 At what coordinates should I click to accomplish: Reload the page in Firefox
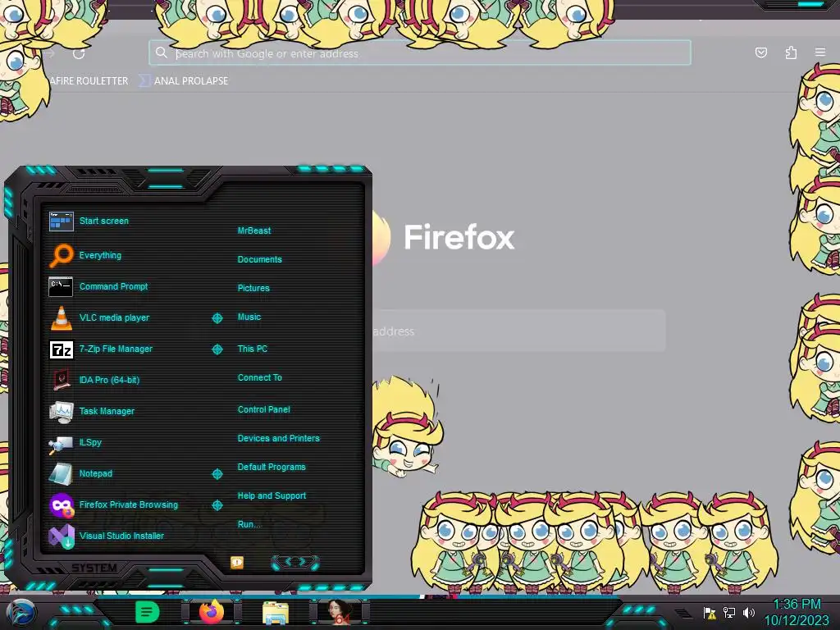click(79, 53)
